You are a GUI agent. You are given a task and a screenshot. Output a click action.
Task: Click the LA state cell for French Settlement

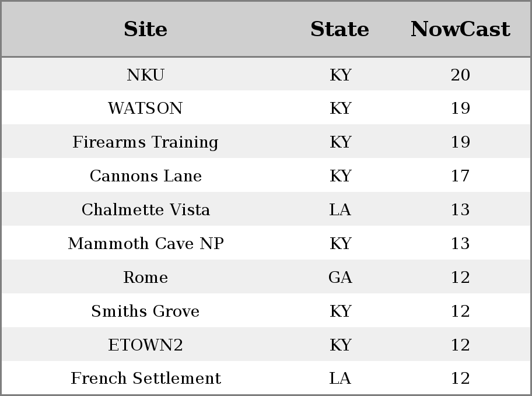(x=340, y=378)
